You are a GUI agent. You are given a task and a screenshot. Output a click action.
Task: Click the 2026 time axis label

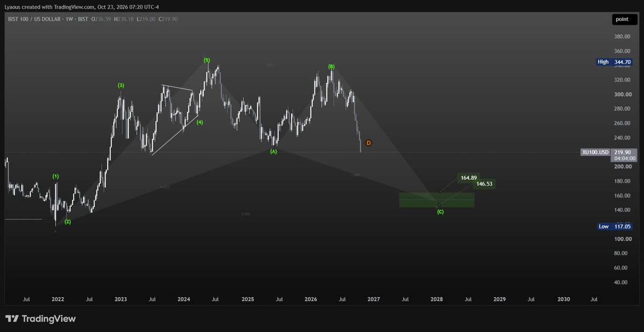310,299
